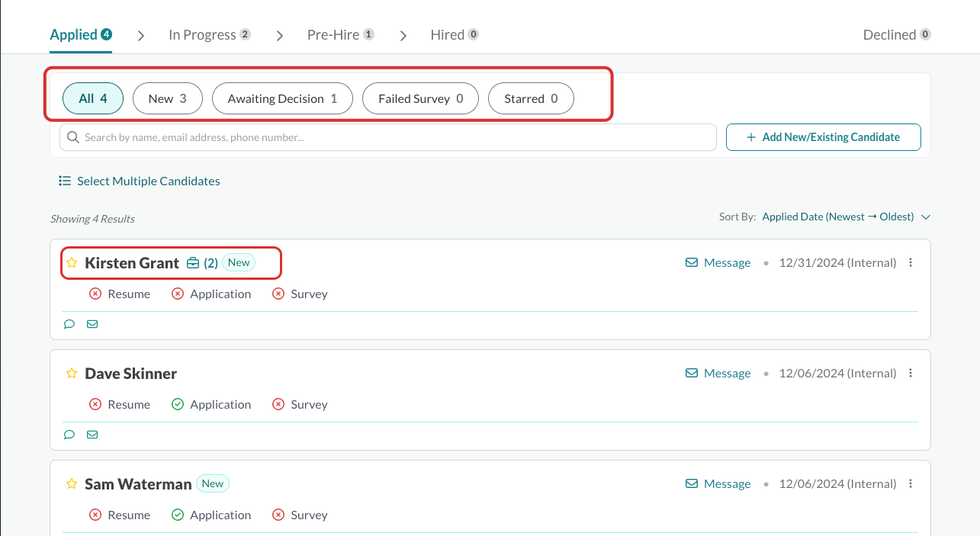Switch to the Pre-Hire tab
980x536 pixels.
(341, 35)
